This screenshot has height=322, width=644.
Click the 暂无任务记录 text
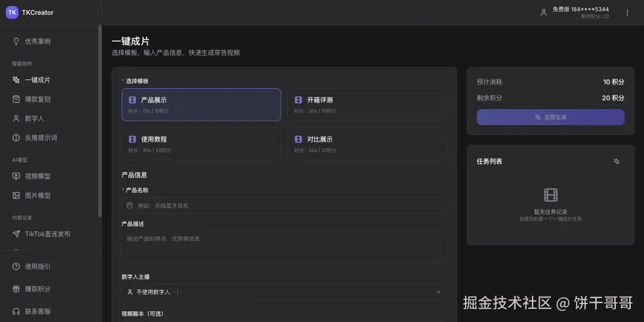(x=551, y=212)
